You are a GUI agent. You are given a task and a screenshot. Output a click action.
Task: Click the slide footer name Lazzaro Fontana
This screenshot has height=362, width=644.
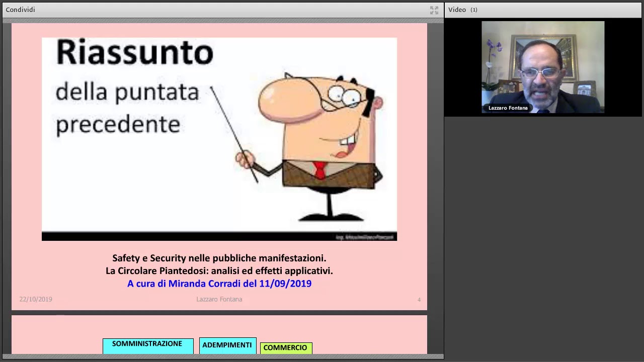(x=219, y=299)
